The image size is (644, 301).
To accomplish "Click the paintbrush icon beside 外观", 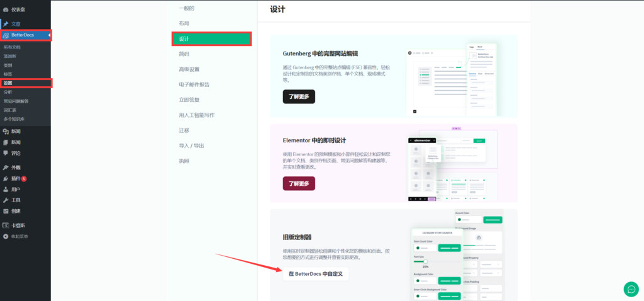I will click(x=6, y=168).
